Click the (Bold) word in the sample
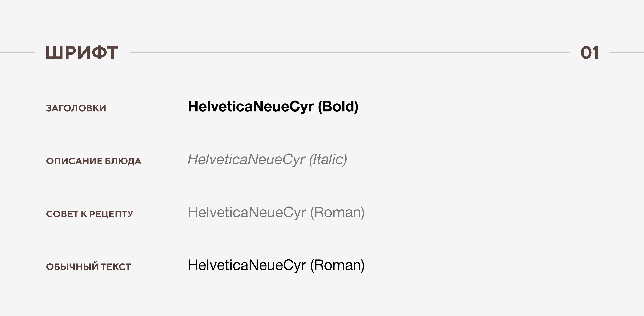The height and width of the screenshot is (316, 644). click(x=338, y=106)
